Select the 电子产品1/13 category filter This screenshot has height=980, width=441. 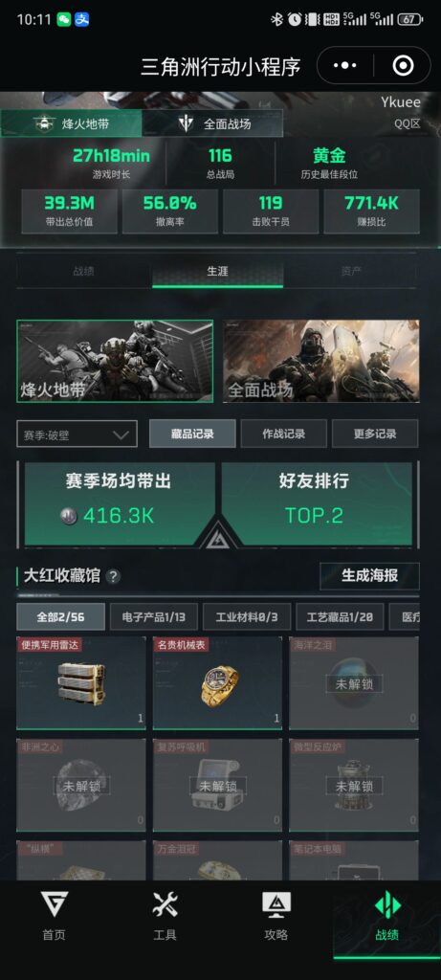click(154, 617)
